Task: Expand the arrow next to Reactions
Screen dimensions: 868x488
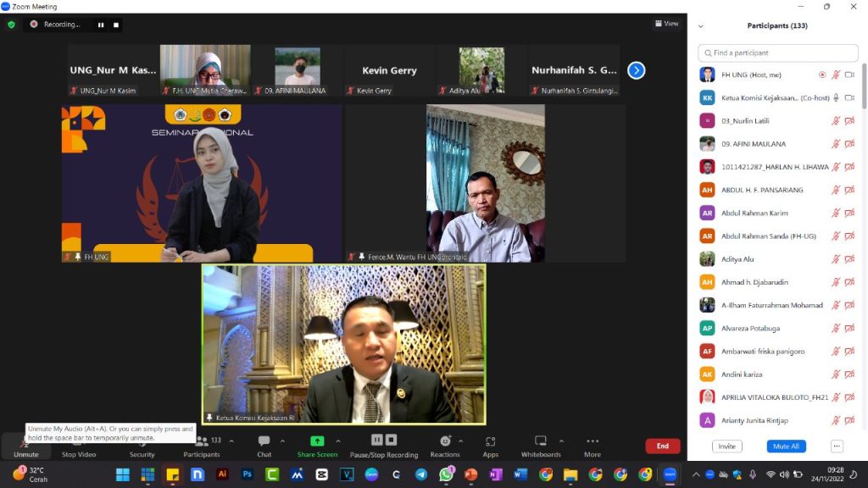Action: [460, 441]
